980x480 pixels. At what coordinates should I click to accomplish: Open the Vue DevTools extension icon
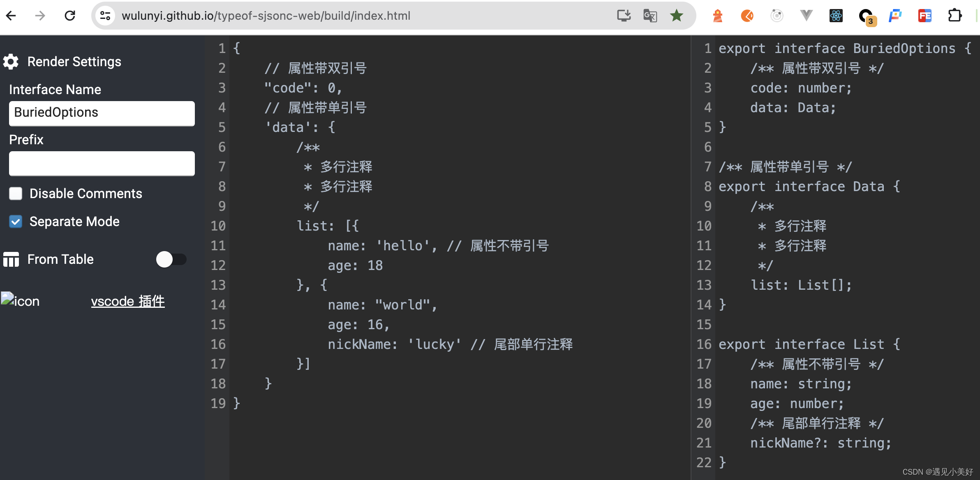click(x=806, y=16)
